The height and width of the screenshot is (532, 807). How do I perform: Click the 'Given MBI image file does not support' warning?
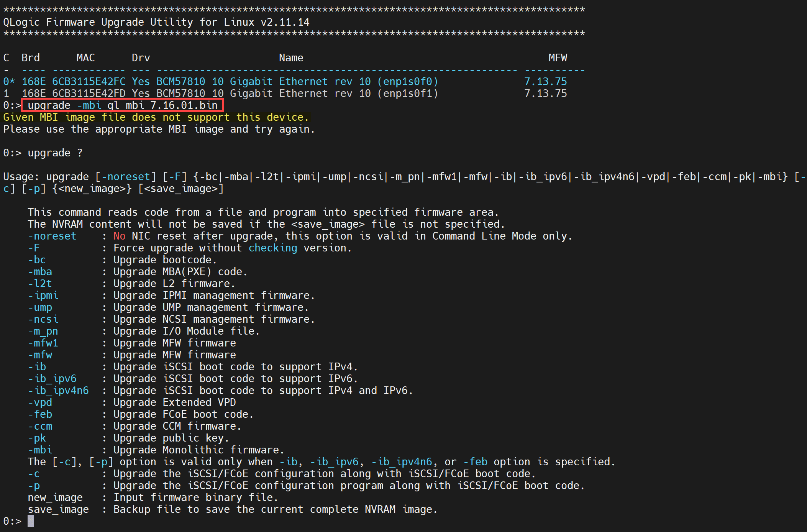click(x=156, y=117)
